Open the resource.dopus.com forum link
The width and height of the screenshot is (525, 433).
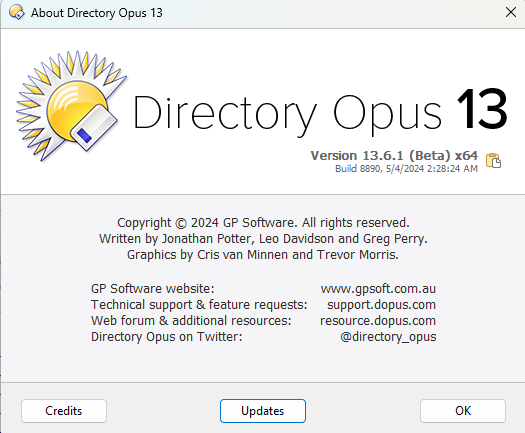point(378,321)
